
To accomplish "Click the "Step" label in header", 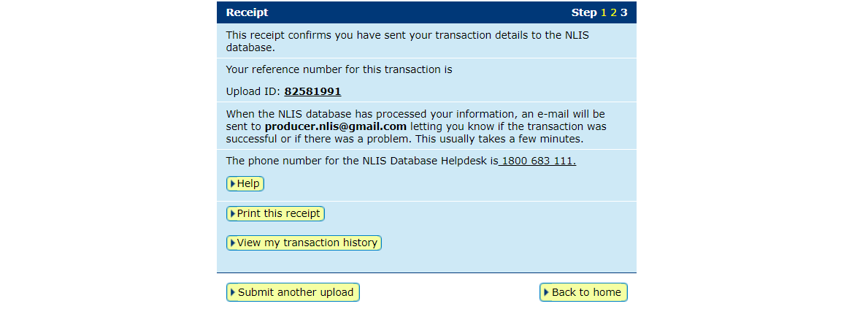I will 584,12.
